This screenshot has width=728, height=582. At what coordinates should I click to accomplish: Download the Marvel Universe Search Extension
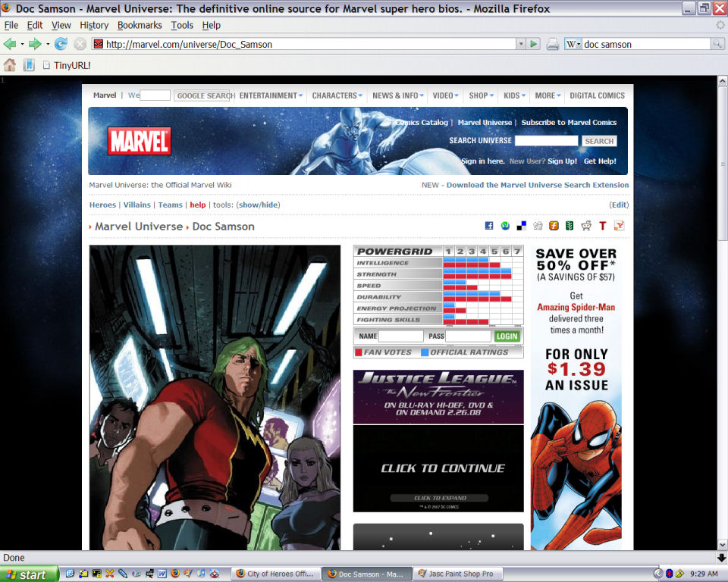538,185
